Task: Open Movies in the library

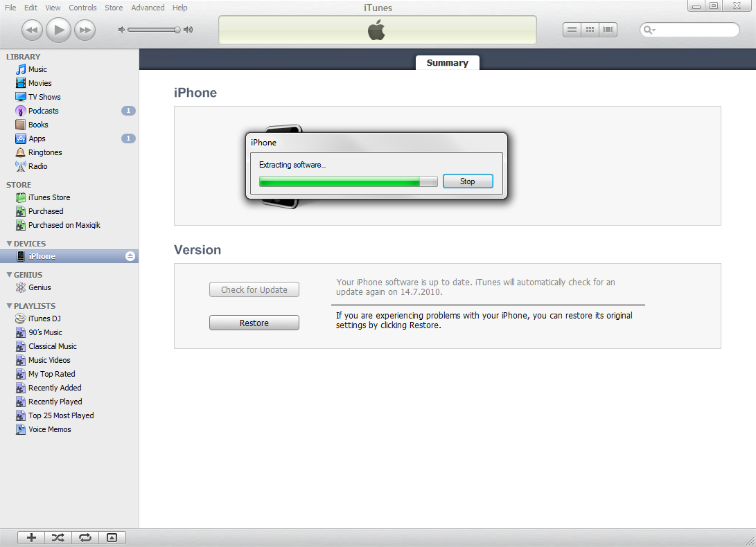Action: pyautogui.click(x=39, y=83)
